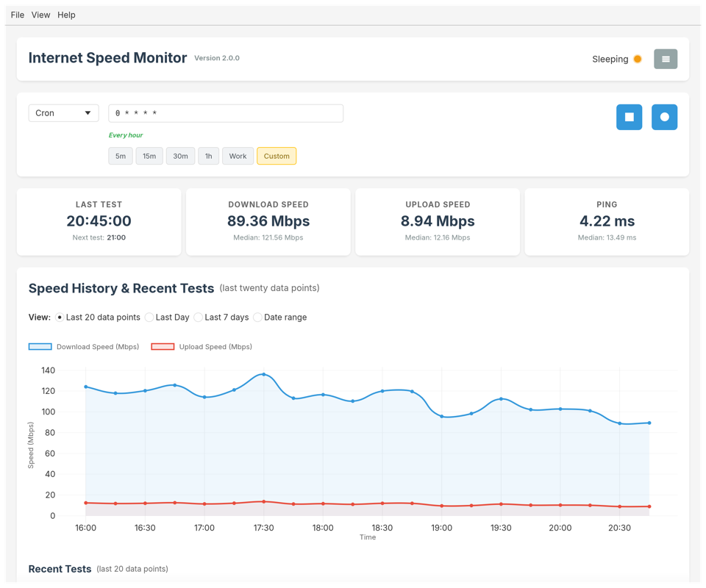Click the upload data point at 19:00
Image resolution: width=706 pixels, height=588 pixels.
point(442,506)
